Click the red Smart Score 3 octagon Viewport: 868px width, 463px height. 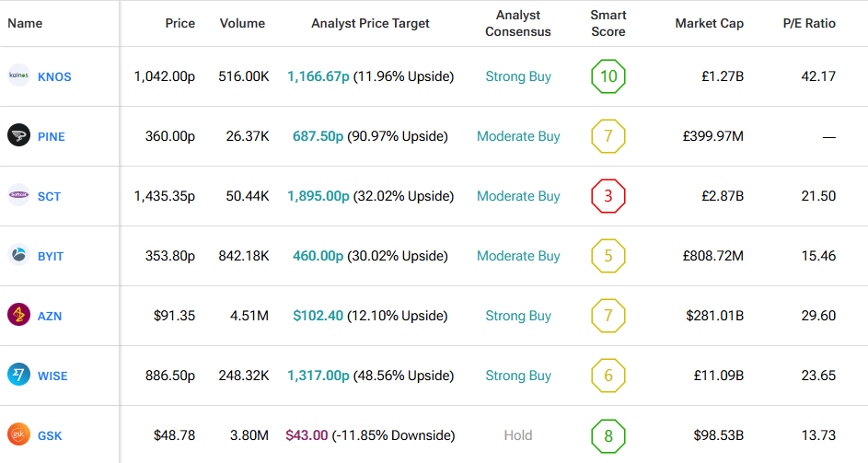pos(608,196)
